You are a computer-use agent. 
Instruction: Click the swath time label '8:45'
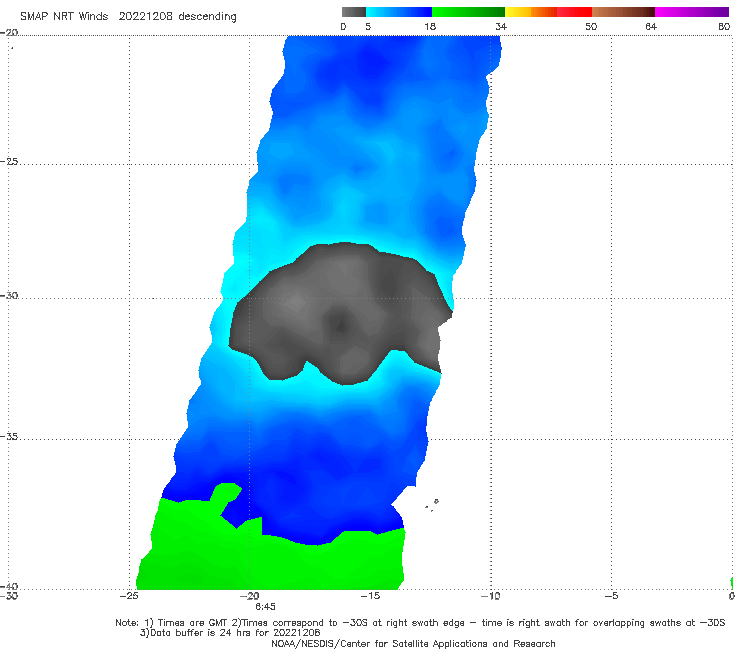coord(265,607)
